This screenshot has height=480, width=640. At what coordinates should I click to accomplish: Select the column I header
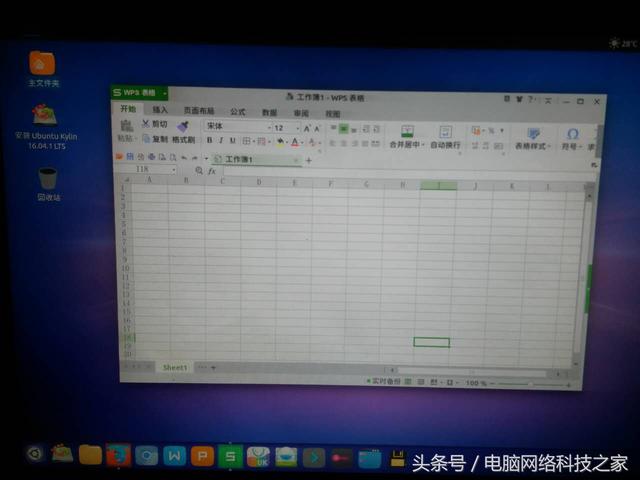(x=439, y=186)
